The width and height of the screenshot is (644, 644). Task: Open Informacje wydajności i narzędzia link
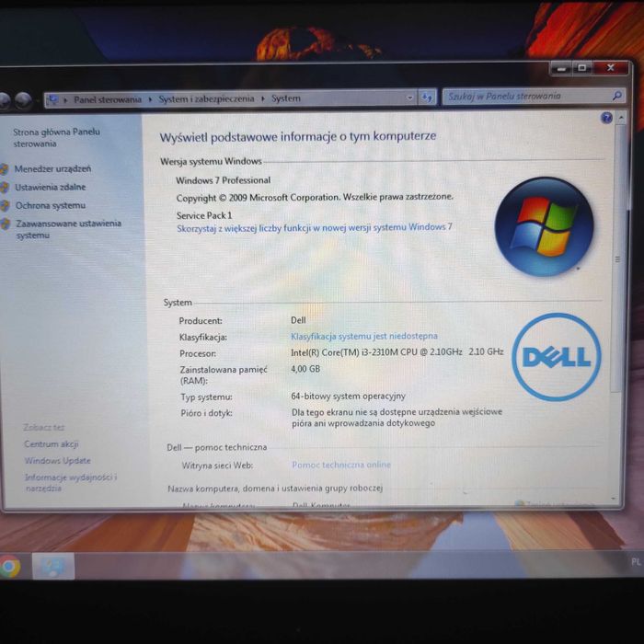[71, 483]
